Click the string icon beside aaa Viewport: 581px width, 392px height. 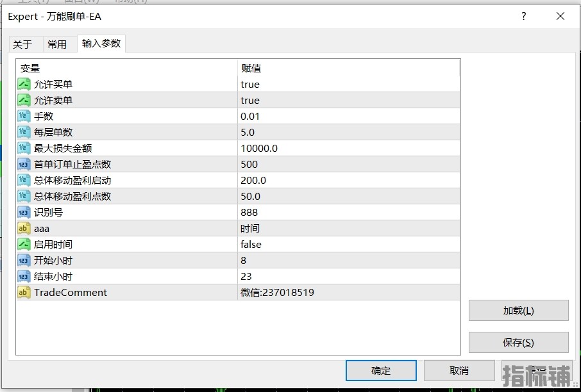pos(24,229)
